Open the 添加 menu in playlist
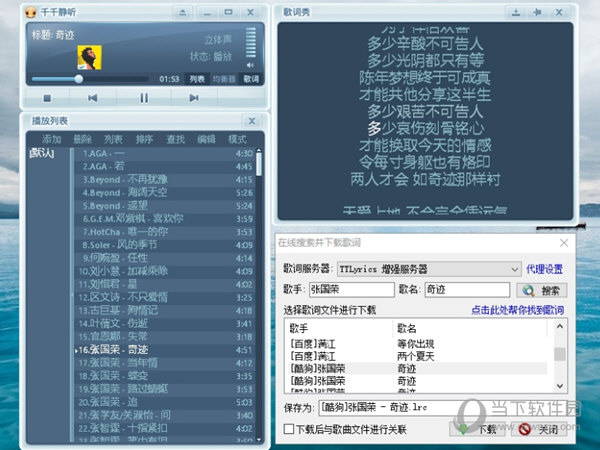The image size is (600, 450). (52, 139)
